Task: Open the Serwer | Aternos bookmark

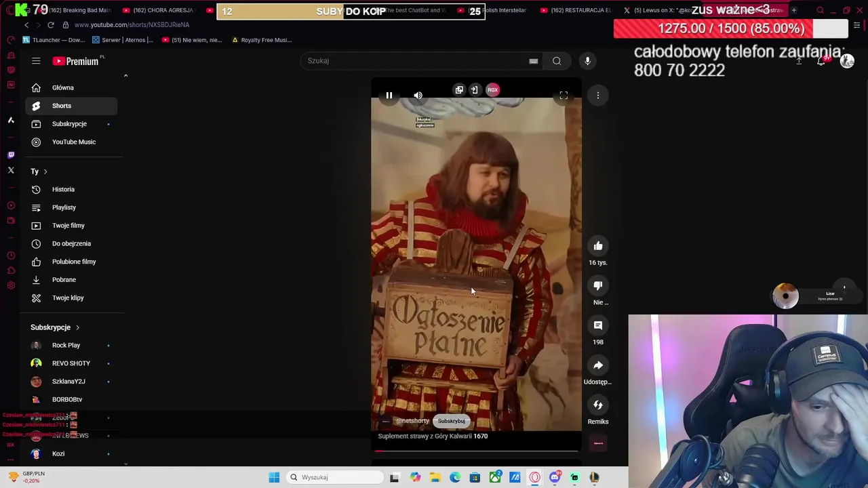Action: pos(123,40)
